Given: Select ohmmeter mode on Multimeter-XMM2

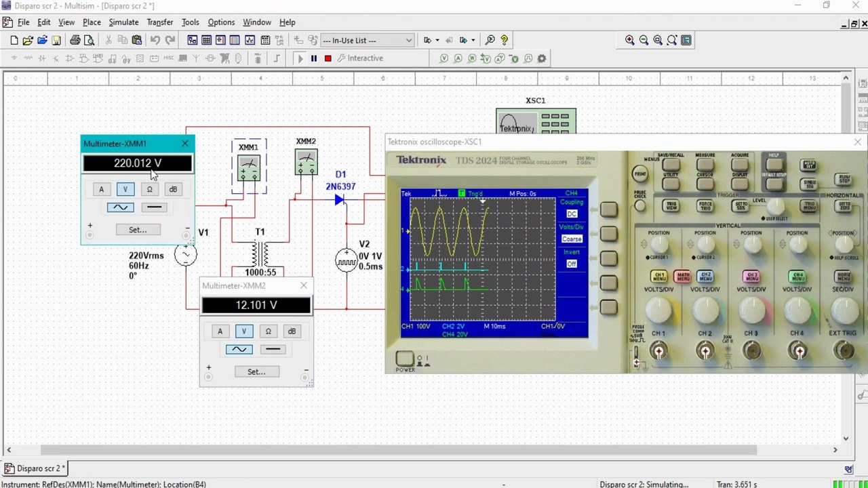Looking at the screenshot, I should [x=268, y=331].
